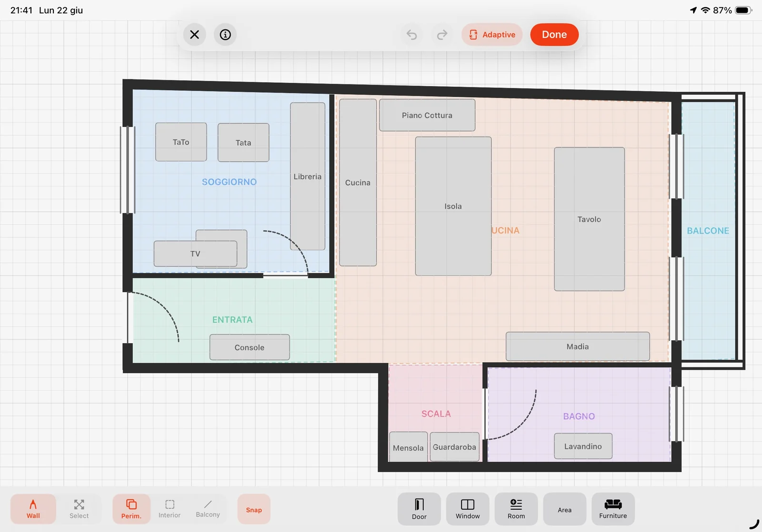Select the Guardaroba furniture block
Viewport: 762px width, 532px height.
pos(454,447)
